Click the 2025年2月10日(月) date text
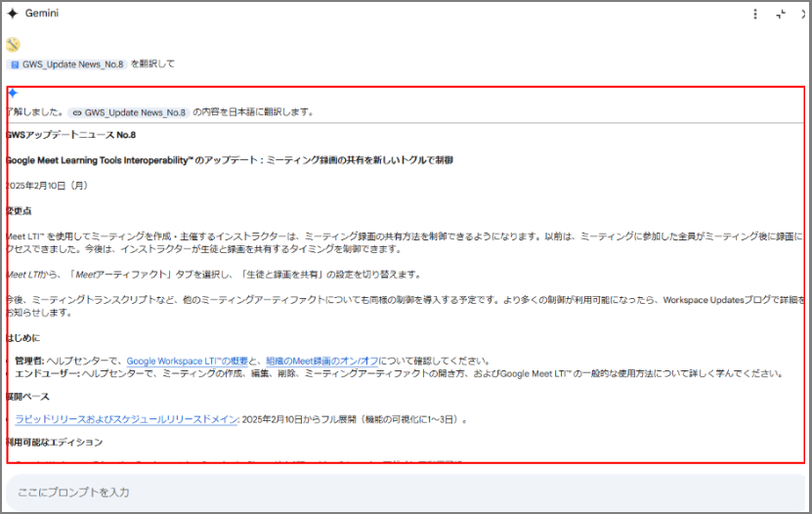 tap(47, 186)
